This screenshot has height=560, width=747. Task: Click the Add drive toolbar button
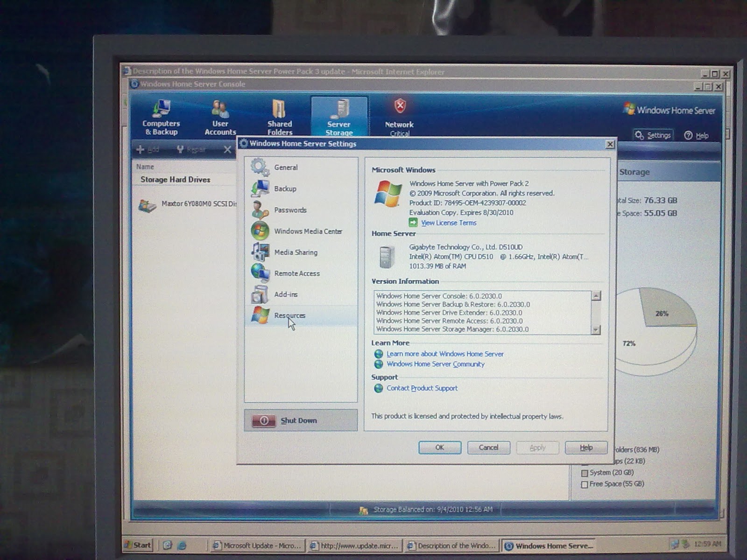(148, 149)
